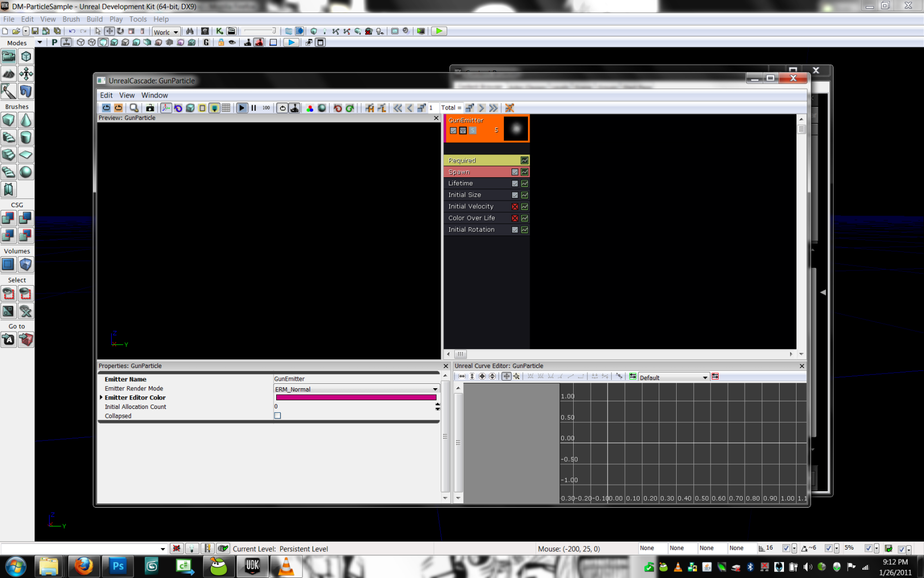Toggle GunEmitter solo S button
This screenshot has width=924, height=578.
coord(473,130)
